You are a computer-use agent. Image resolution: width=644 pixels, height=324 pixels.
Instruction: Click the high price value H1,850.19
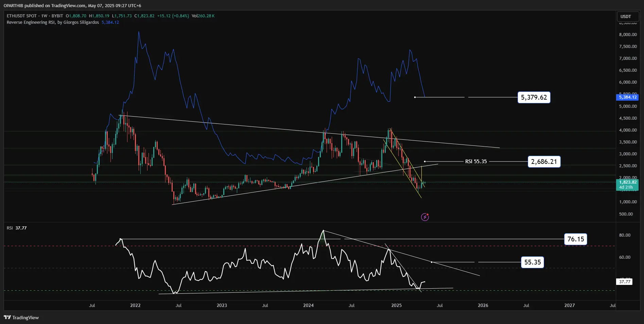tap(99, 16)
